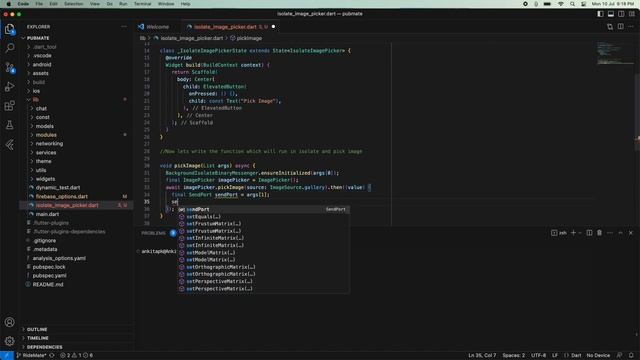Open the Run and Debug view
The width and height of the screenshot is (640, 360).
(x=9, y=87)
